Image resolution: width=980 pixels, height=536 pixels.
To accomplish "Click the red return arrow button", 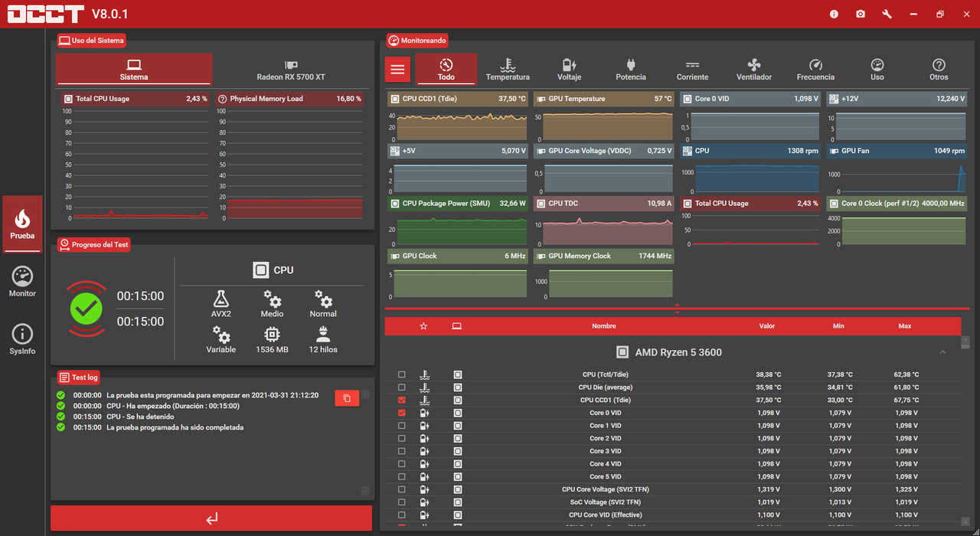I will tap(211, 518).
